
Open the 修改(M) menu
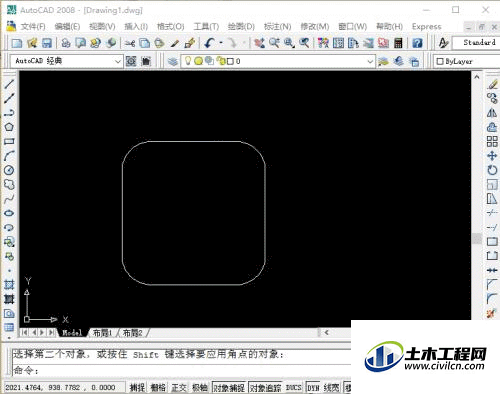click(x=315, y=26)
